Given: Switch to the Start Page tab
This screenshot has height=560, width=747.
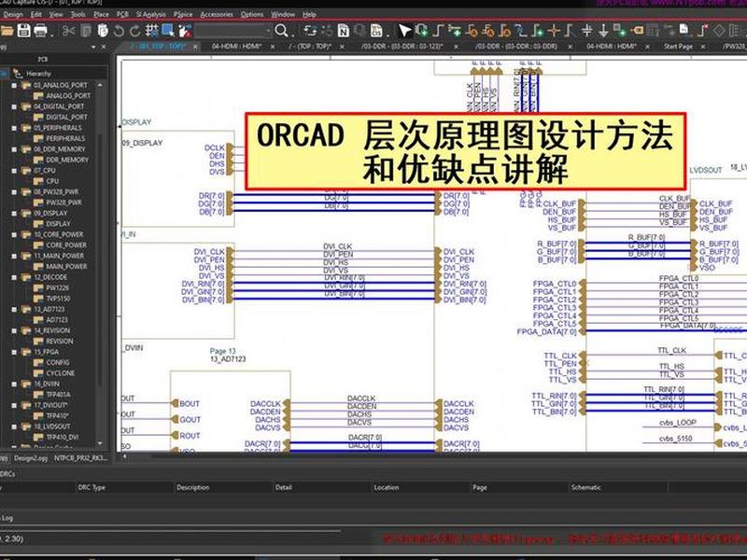Looking at the screenshot, I should (x=678, y=47).
